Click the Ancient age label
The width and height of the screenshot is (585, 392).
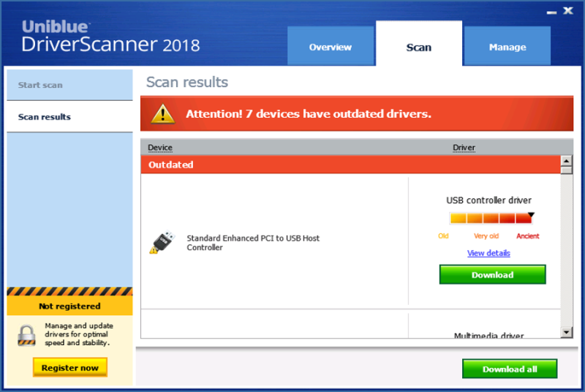[527, 235]
